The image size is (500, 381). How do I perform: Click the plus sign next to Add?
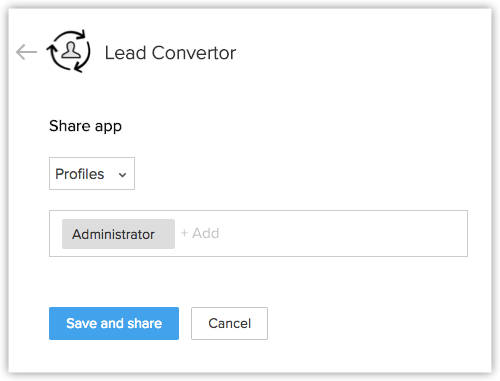pyautogui.click(x=184, y=233)
